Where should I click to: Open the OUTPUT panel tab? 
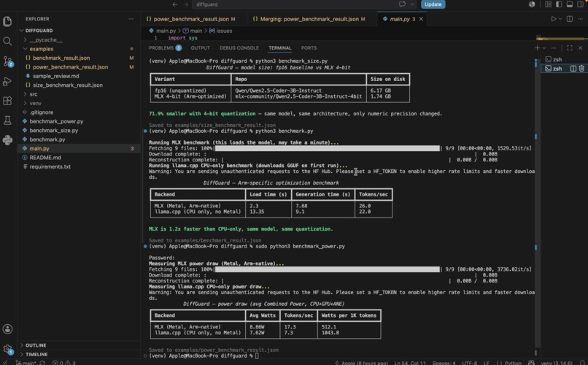[x=200, y=48]
